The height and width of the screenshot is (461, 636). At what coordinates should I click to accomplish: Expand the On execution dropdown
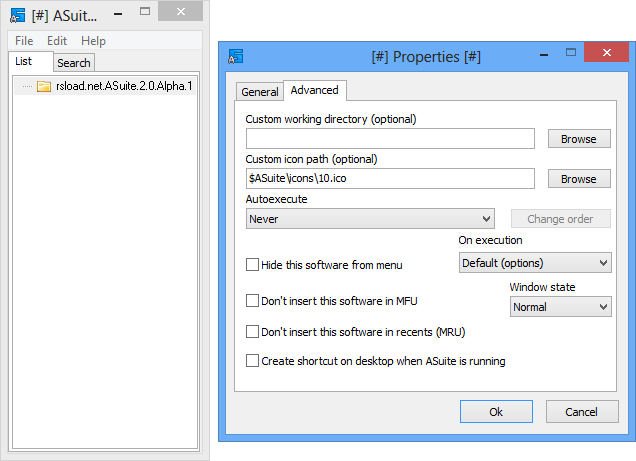[535, 262]
